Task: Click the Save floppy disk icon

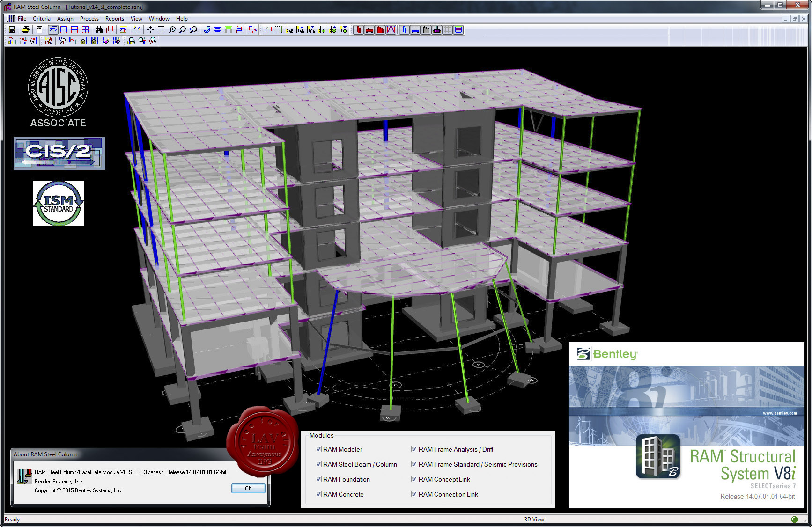Action: (x=12, y=29)
